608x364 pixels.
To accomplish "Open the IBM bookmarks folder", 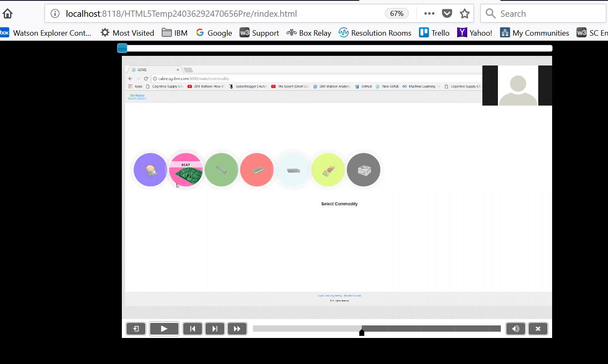I will click(x=175, y=33).
